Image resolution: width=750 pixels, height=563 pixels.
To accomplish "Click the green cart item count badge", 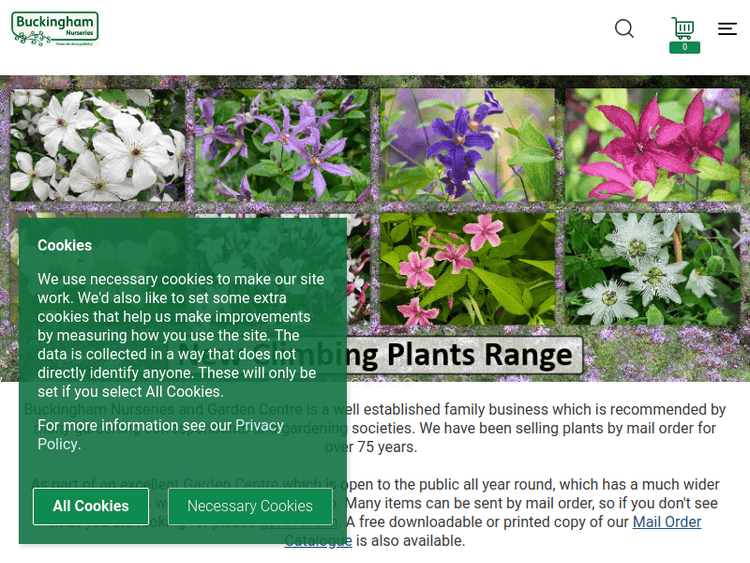I will (684, 47).
